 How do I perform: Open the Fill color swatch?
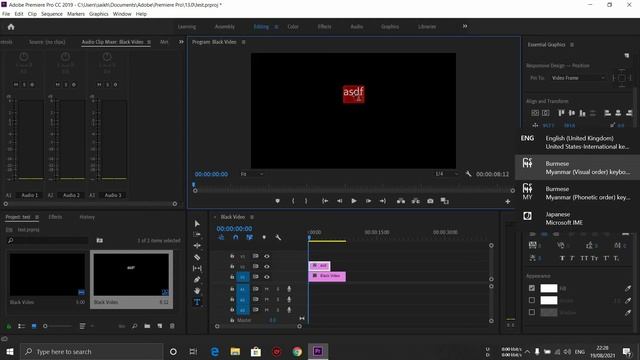pyautogui.click(x=549, y=288)
